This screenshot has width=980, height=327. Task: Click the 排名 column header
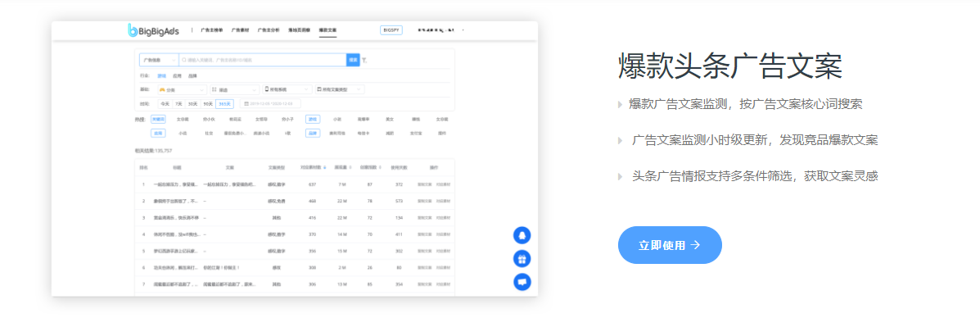tap(143, 167)
